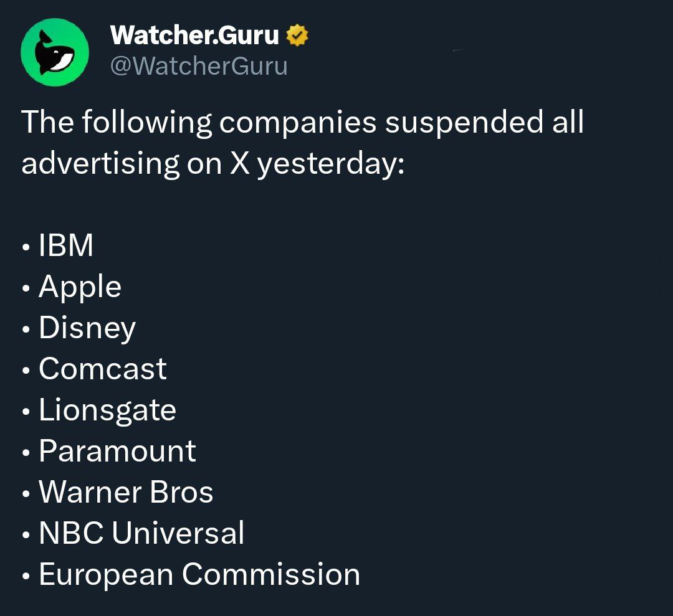Image resolution: width=673 pixels, height=616 pixels.
Task: Select the Apple list entry
Action: pyautogui.click(x=80, y=287)
